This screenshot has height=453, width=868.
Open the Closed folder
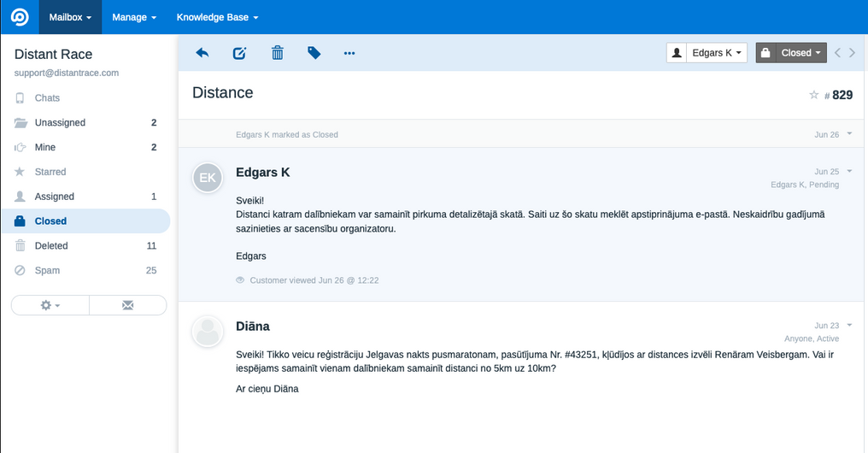[85, 221]
